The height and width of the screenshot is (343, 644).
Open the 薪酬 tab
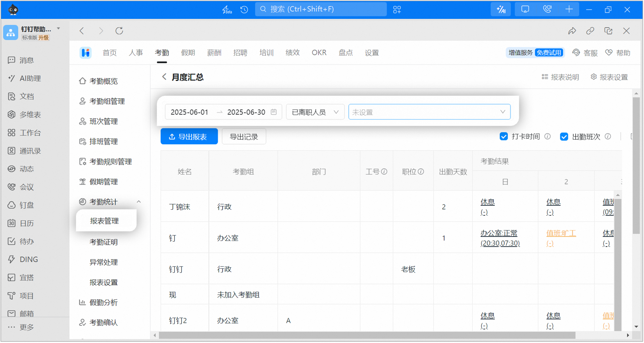(x=214, y=53)
